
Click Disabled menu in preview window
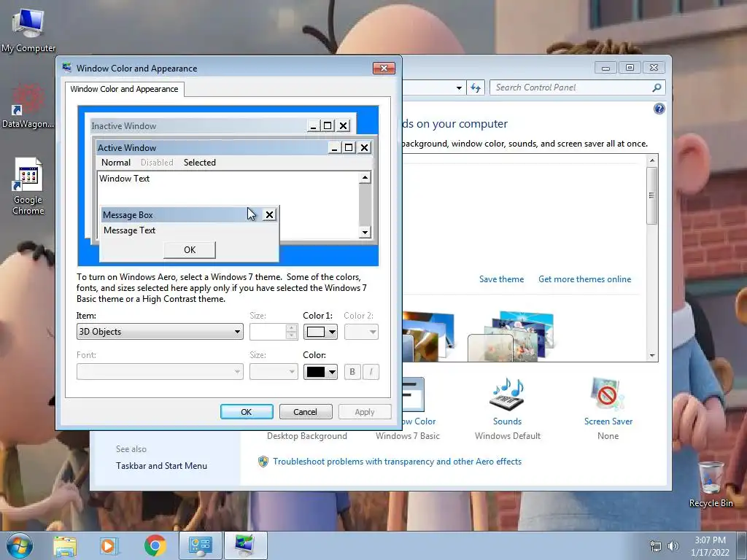[157, 163]
